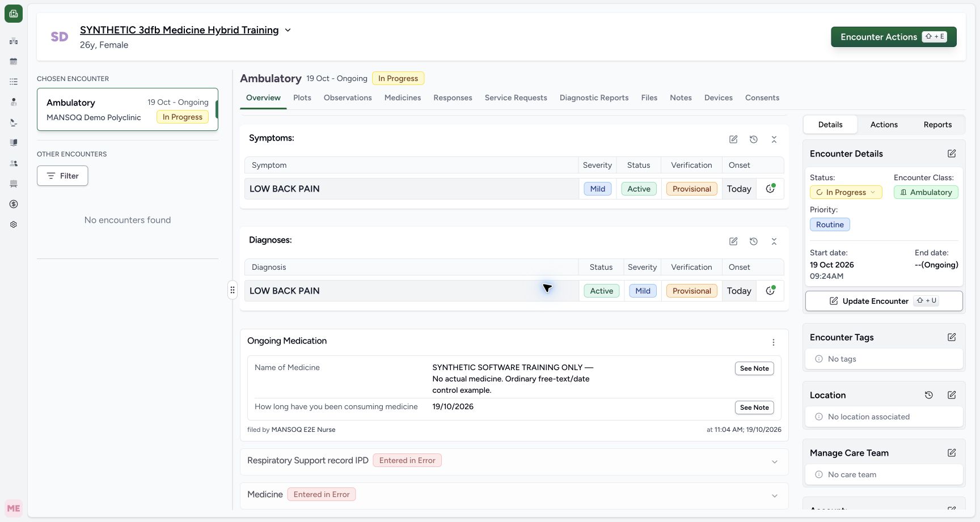Click Update Encounter button
Image resolution: width=980 pixels, height=522 pixels.
pyautogui.click(x=884, y=301)
